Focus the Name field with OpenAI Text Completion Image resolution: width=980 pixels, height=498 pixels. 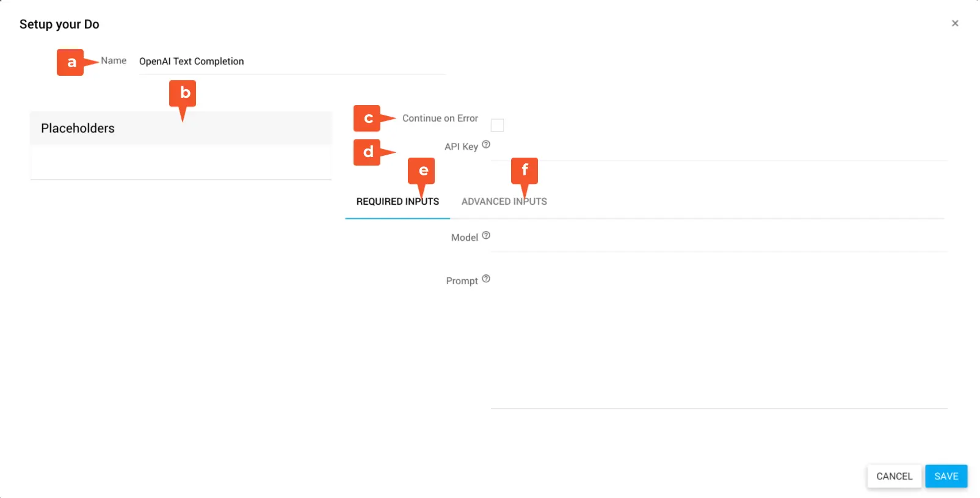click(292, 62)
